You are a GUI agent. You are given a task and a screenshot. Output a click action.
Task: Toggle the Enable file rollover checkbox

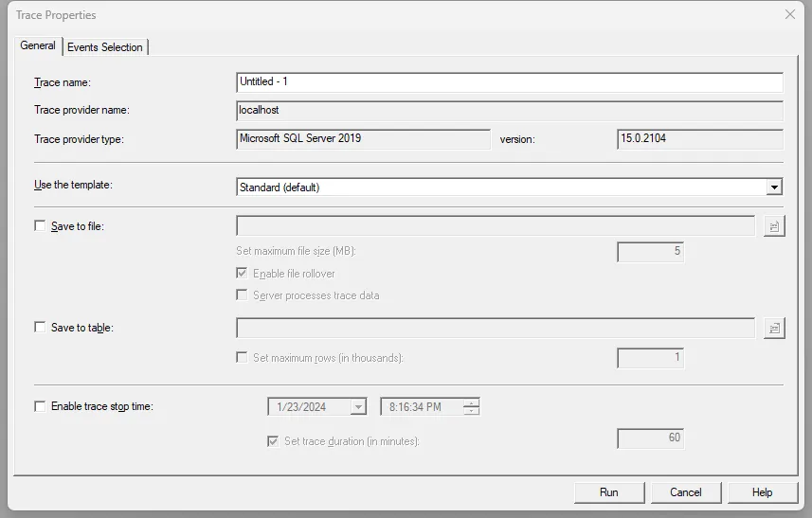click(x=244, y=274)
